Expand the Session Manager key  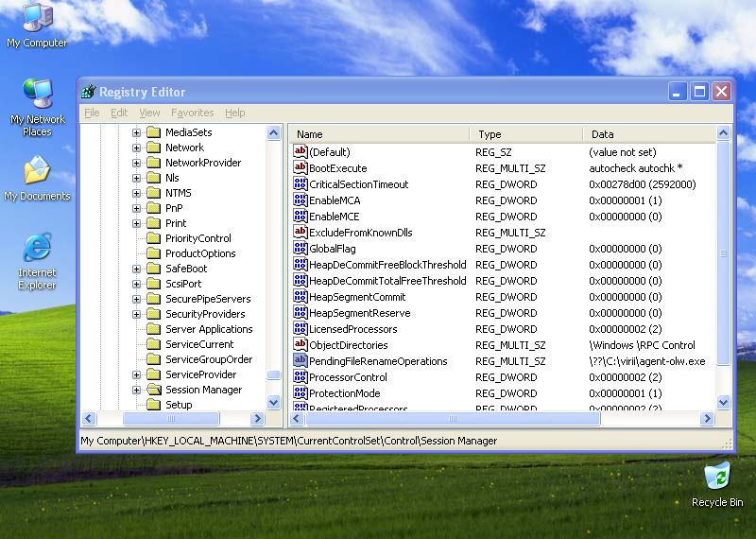(x=136, y=390)
